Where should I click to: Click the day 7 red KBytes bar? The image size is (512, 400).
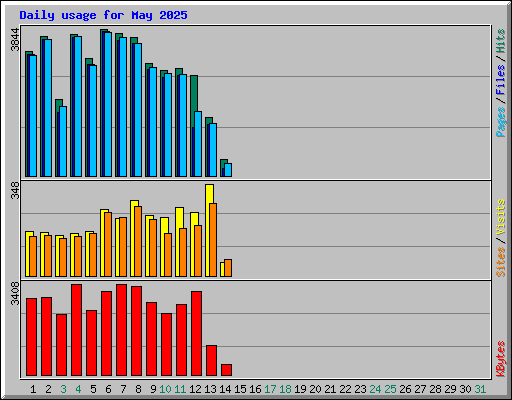121,330
